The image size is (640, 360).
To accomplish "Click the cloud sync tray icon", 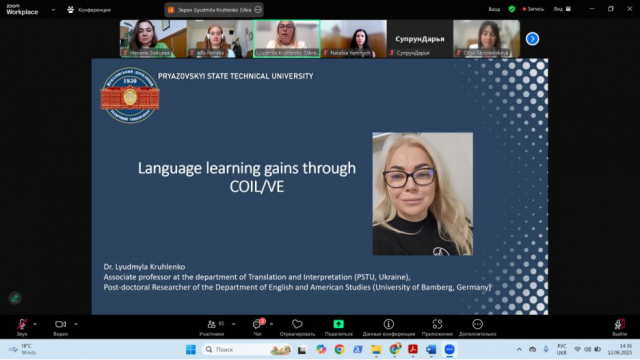I will 533,349.
